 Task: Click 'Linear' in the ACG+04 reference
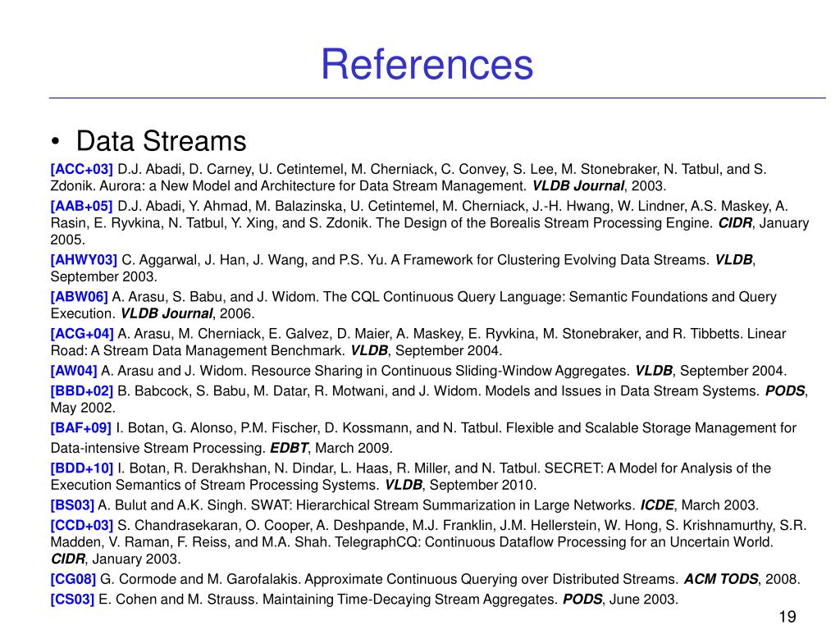point(767,334)
